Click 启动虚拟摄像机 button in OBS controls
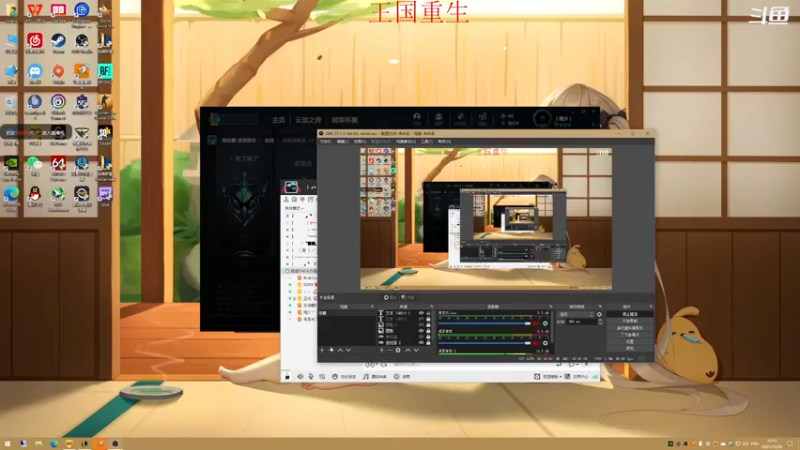 [630, 328]
